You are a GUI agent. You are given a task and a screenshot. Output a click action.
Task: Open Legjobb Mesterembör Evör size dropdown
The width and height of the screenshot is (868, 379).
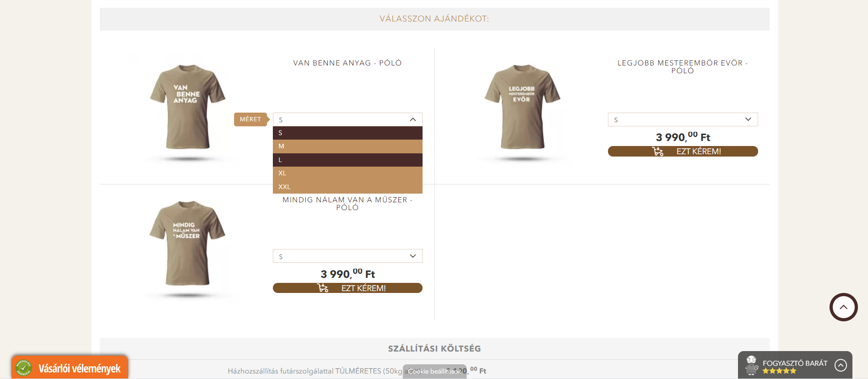click(683, 119)
